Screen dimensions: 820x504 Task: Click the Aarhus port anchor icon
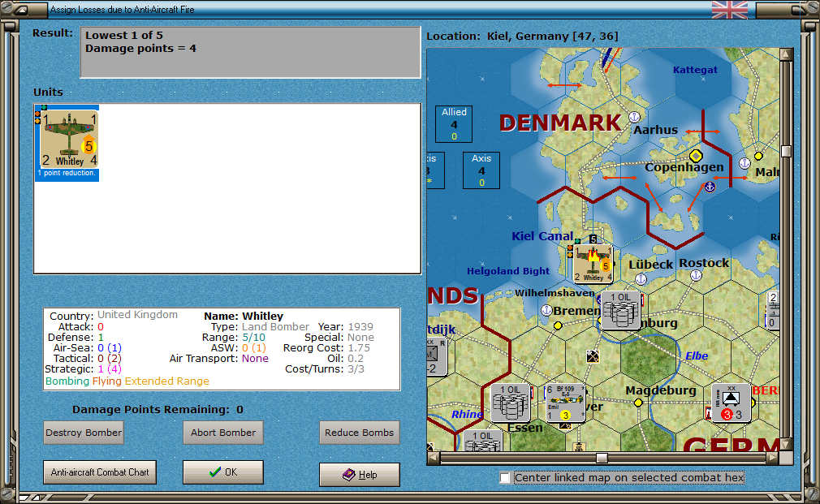pyautogui.click(x=634, y=117)
